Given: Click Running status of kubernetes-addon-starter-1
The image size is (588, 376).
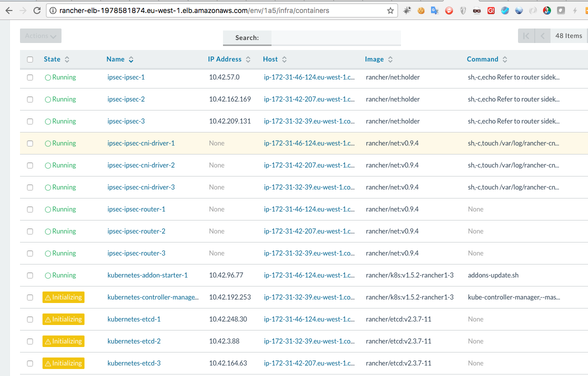Looking at the screenshot, I should click(60, 275).
